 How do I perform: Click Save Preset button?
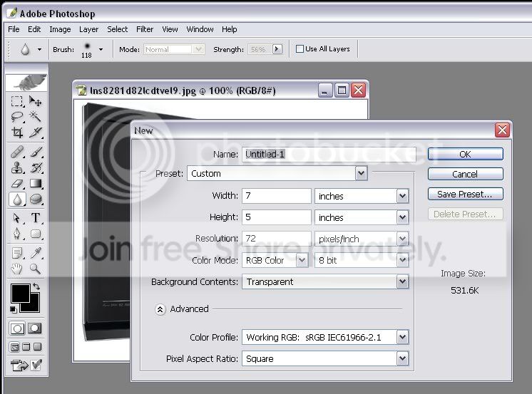[465, 195]
